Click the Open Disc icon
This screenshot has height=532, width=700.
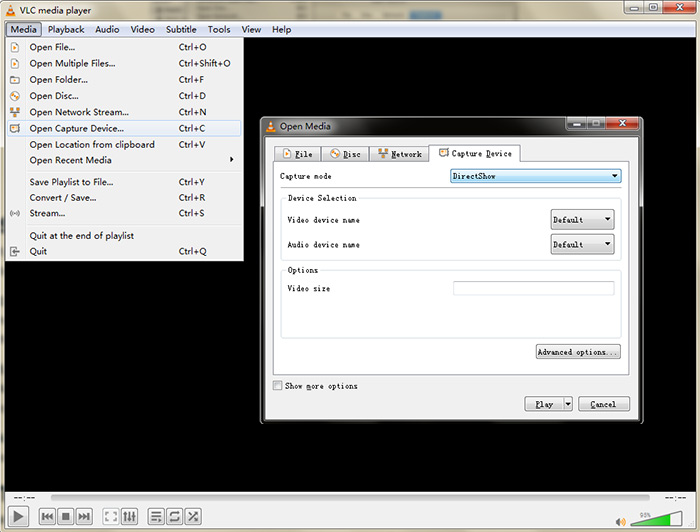tap(15, 96)
